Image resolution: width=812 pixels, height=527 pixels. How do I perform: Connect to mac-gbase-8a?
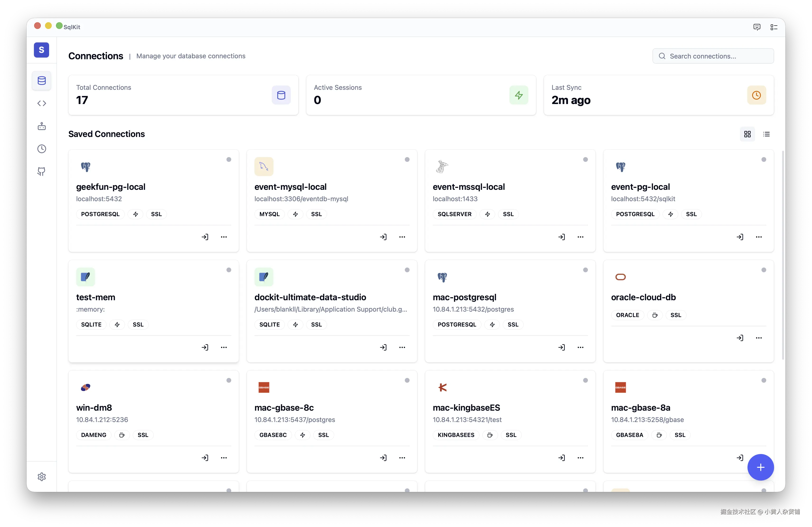[740, 458]
